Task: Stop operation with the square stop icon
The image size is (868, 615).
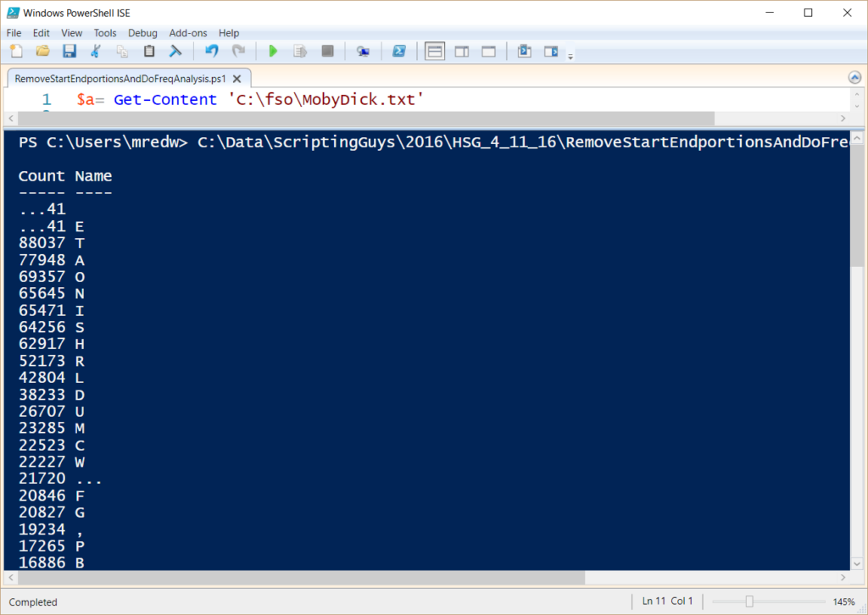Action: pyautogui.click(x=328, y=52)
